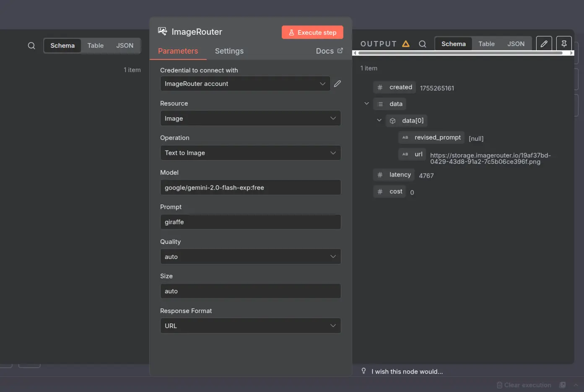This screenshot has width=584, height=392.
Task: Click the cube icon beside data[0]
Action: tap(393, 121)
